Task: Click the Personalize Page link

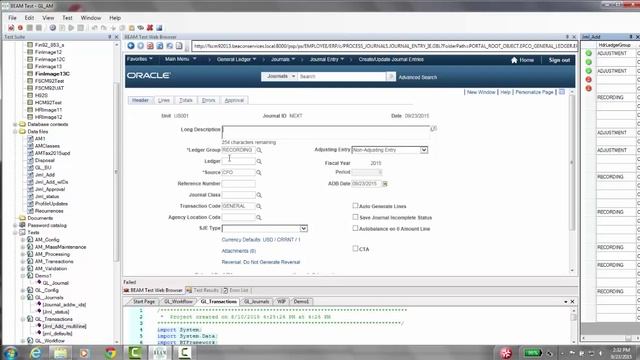Action: pos(534,92)
